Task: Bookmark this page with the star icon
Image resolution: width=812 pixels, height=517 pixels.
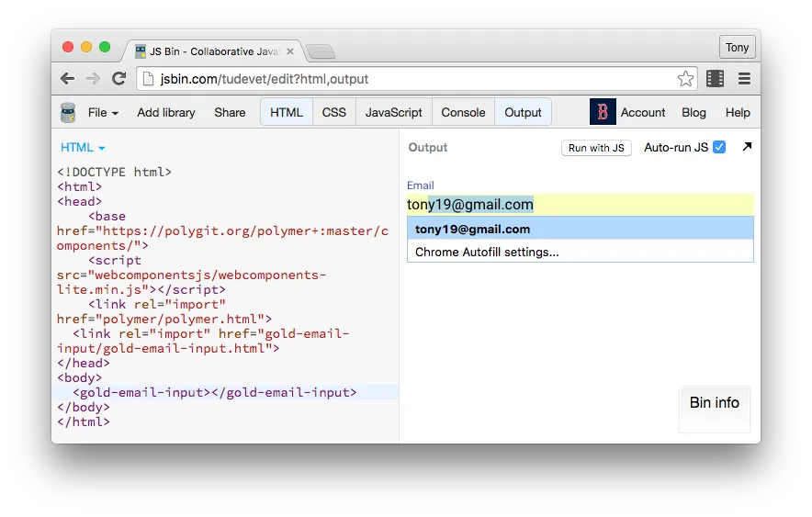Action: tap(685, 79)
